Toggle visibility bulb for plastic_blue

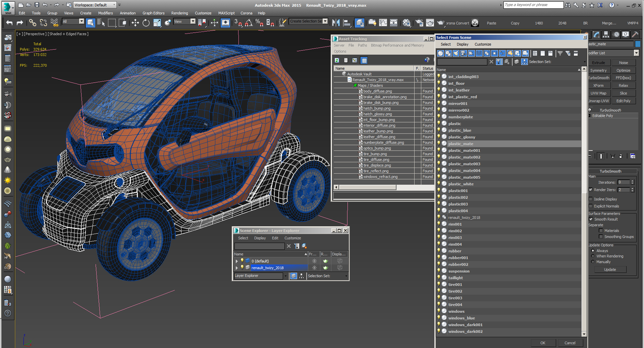[439, 130]
